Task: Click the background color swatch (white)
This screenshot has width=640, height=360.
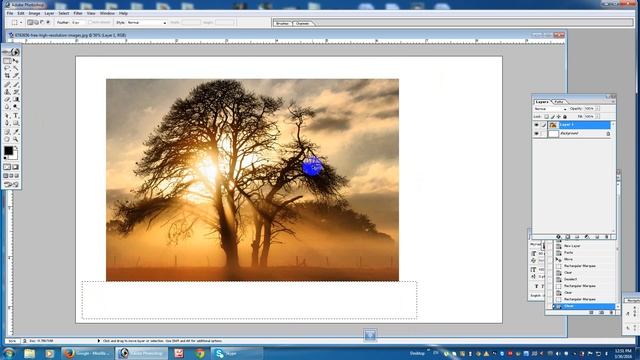Action: click(x=15, y=156)
